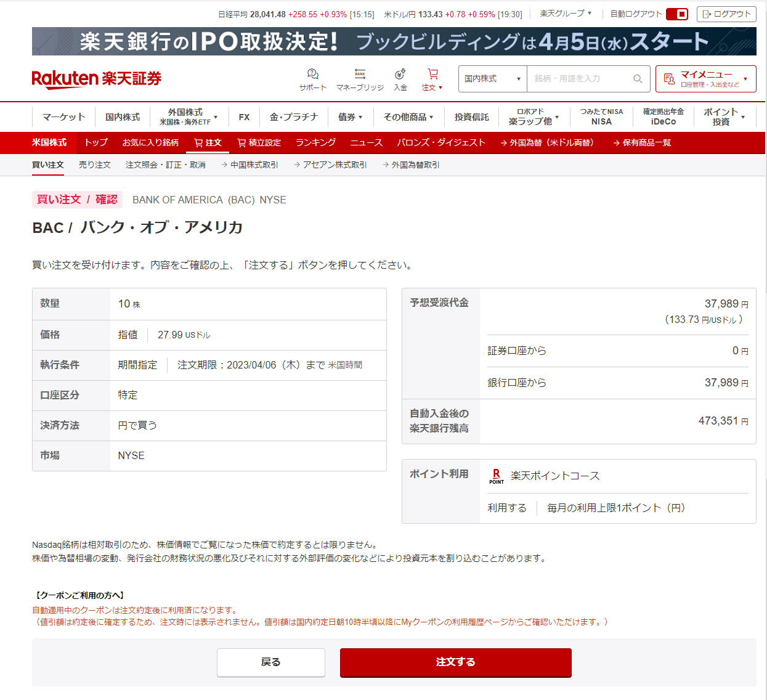Click the Rakuten 楽天証券 logo

[97, 79]
